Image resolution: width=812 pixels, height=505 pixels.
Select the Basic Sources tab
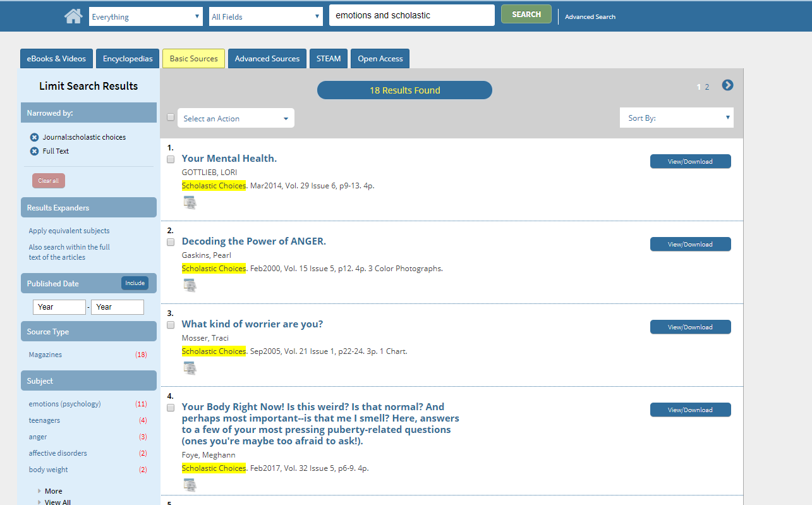click(193, 59)
